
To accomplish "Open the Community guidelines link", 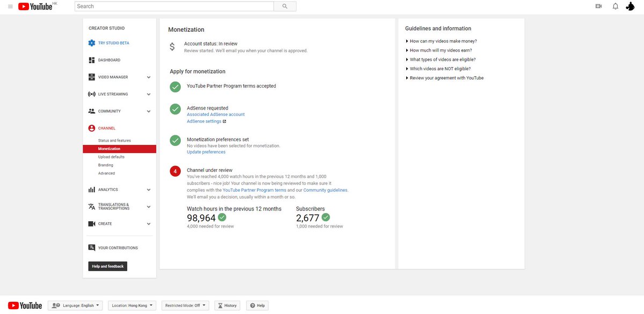I will [x=326, y=190].
